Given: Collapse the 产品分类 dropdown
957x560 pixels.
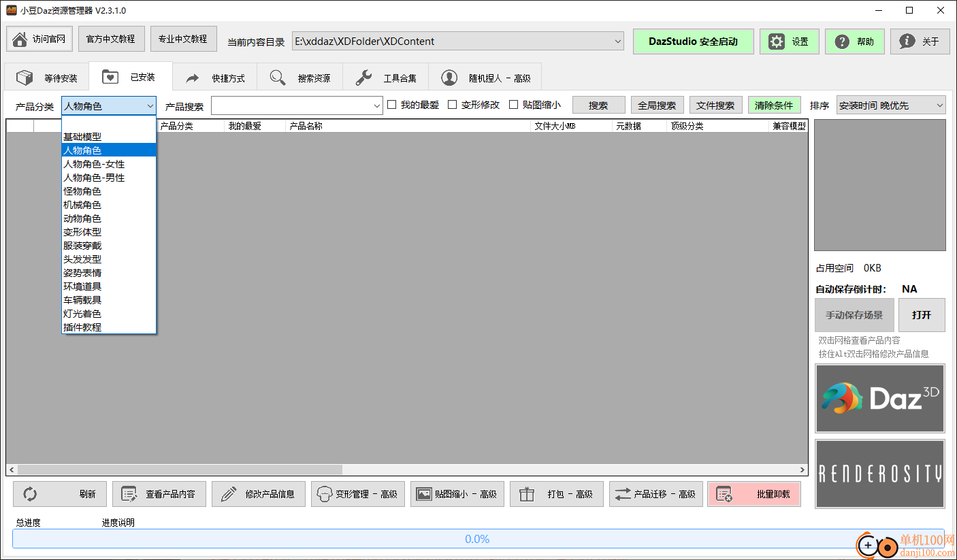Looking at the screenshot, I should 150,105.
